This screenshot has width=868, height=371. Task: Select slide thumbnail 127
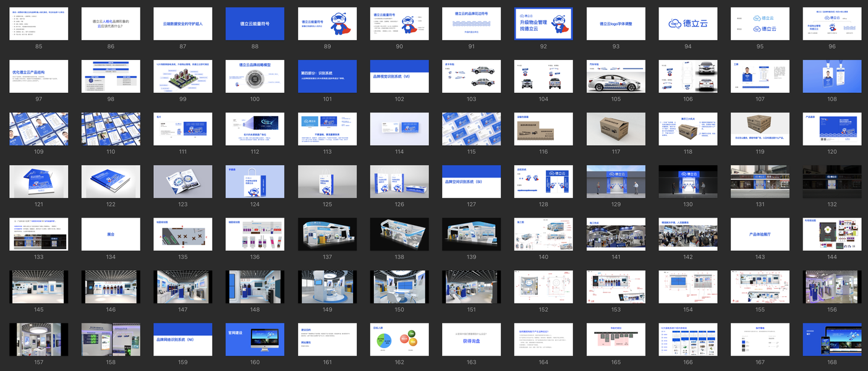[x=472, y=182]
